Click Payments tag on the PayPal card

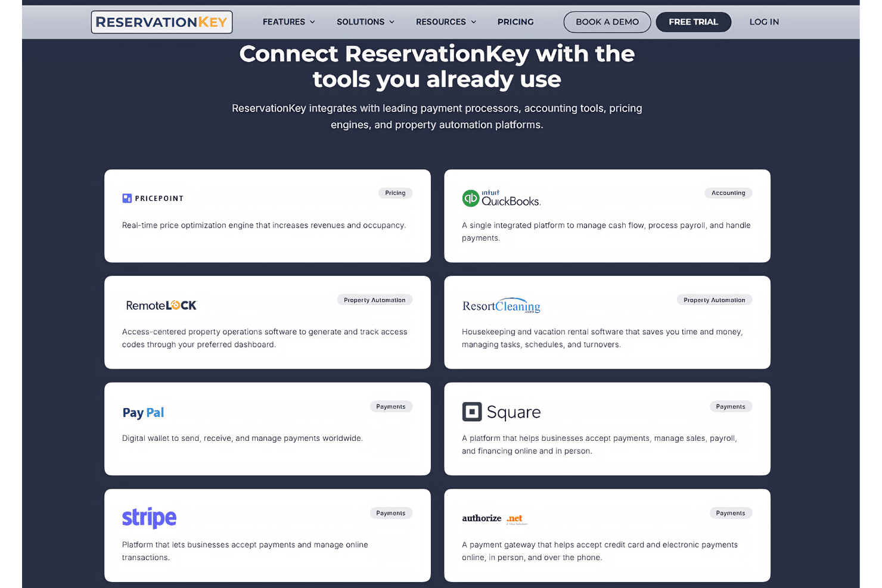(x=391, y=407)
